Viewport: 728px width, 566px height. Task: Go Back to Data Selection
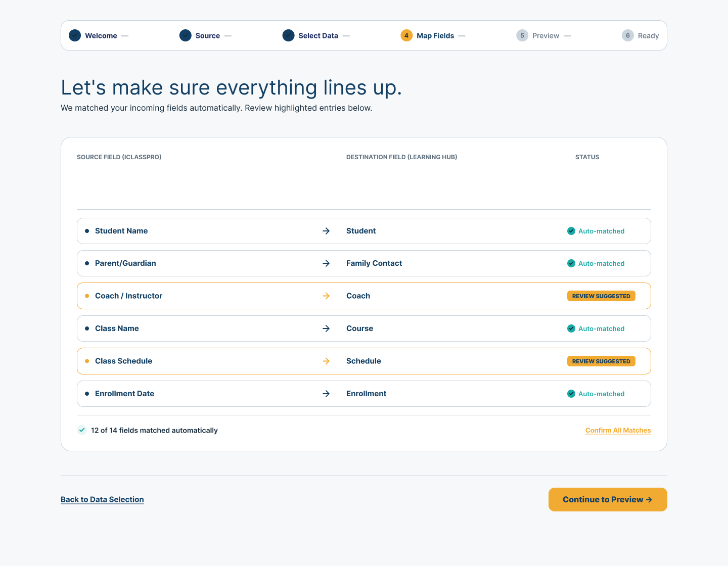click(x=102, y=499)
